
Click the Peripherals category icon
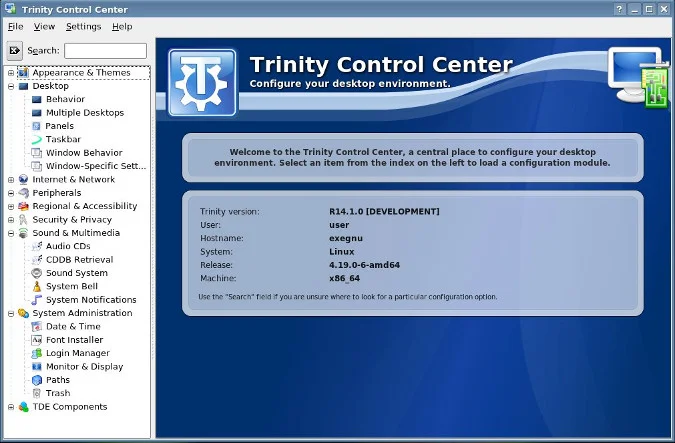coord(23,193)
